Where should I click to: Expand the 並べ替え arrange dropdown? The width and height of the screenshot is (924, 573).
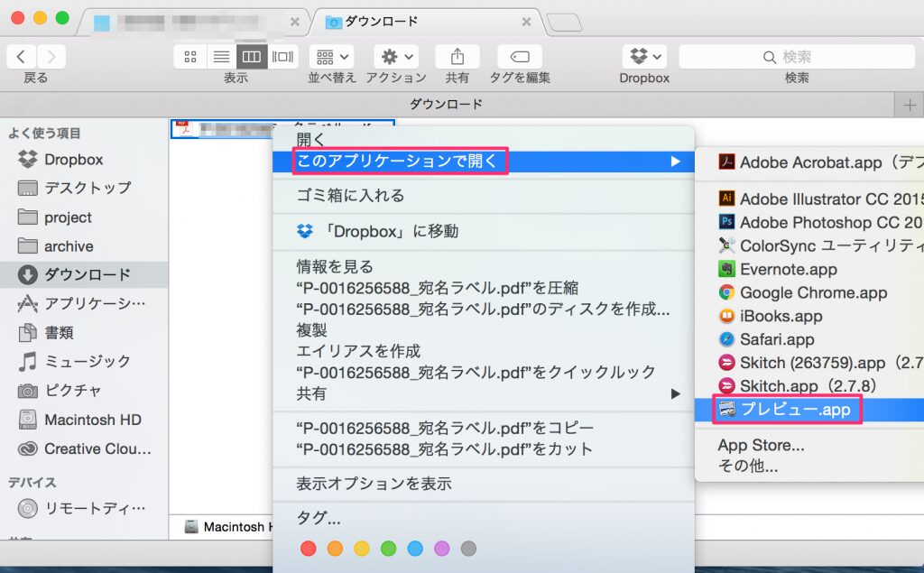pyautogui.click(x=332, y=57)
